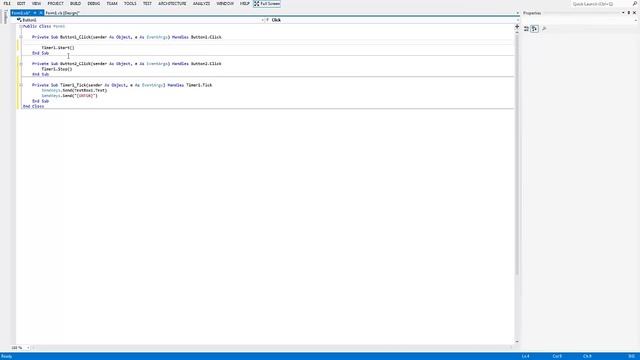Pin the Form1.vb tab
Screen dimensions: 640x360
35,13
